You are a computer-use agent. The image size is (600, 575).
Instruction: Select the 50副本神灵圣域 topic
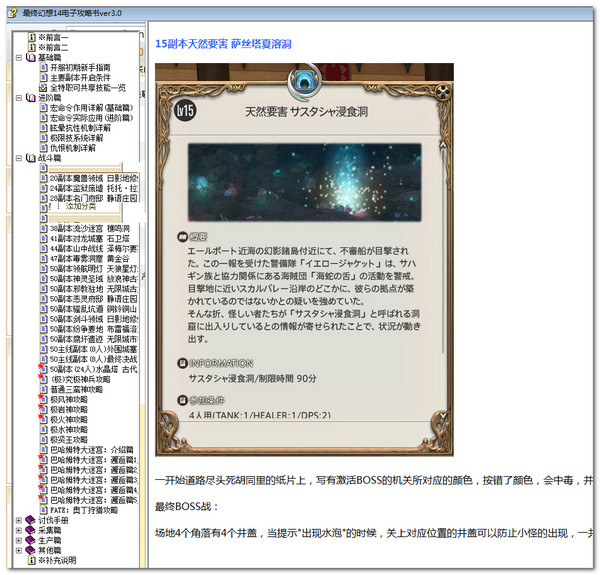[94, 279]
